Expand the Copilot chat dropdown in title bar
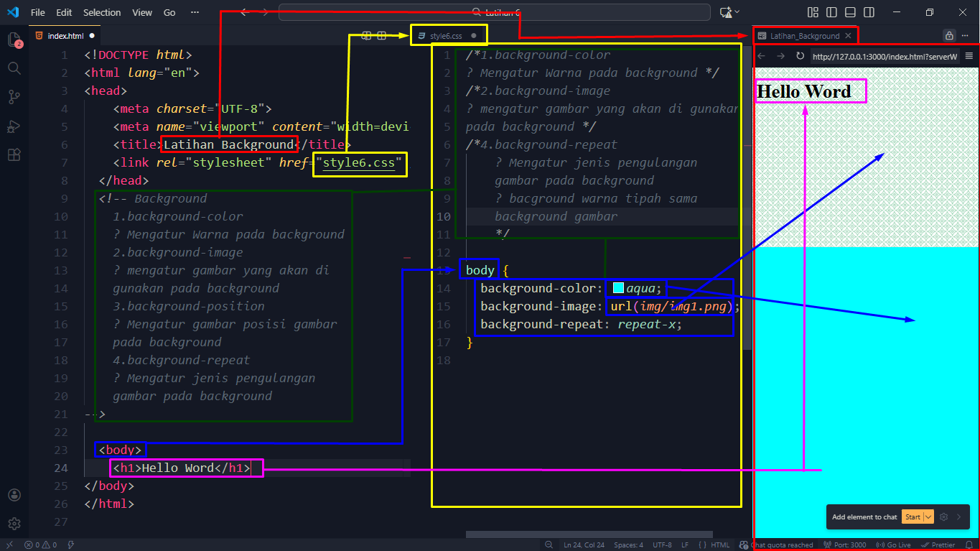This screenshot has width=980, height=551. [737, 12]
